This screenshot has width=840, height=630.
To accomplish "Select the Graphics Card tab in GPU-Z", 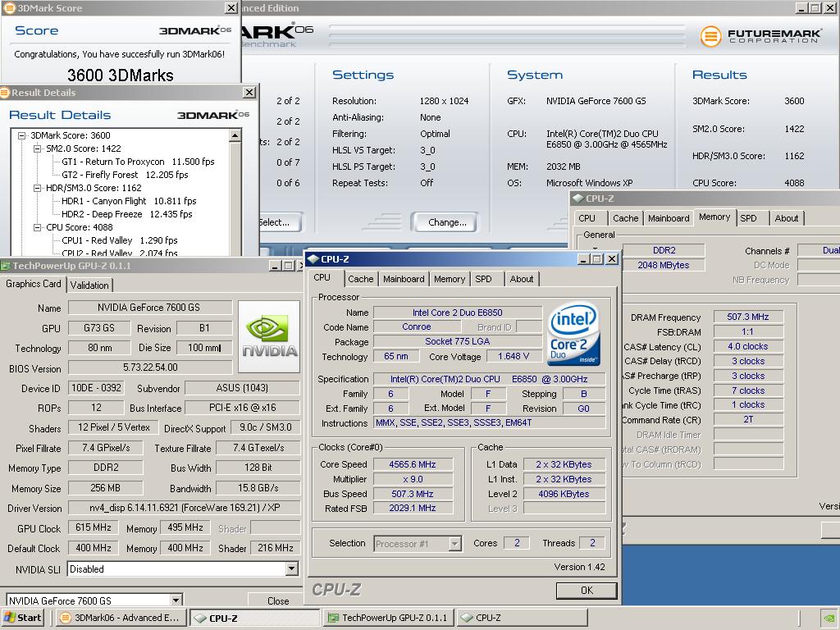I will click(x=33, y=284).
